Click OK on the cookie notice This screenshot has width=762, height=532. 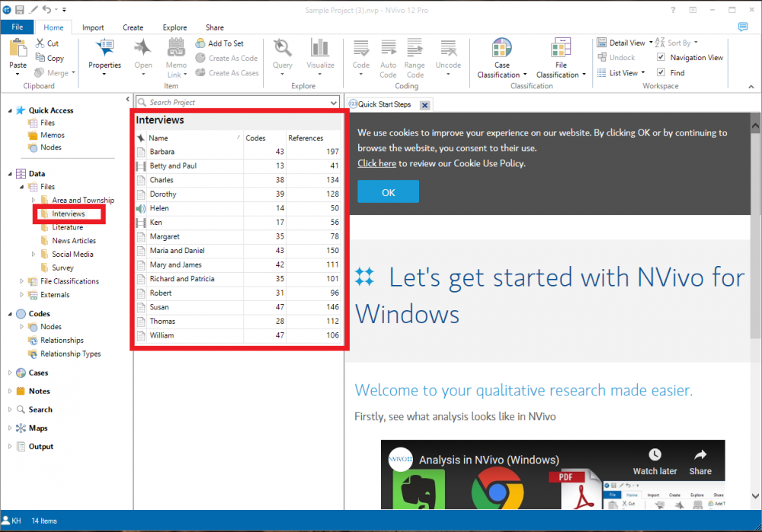click(388, 191)
